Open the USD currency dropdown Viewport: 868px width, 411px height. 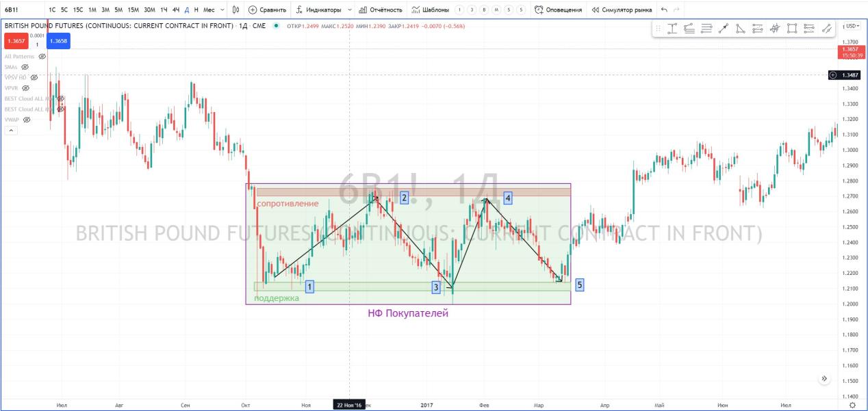coord(852,26)
